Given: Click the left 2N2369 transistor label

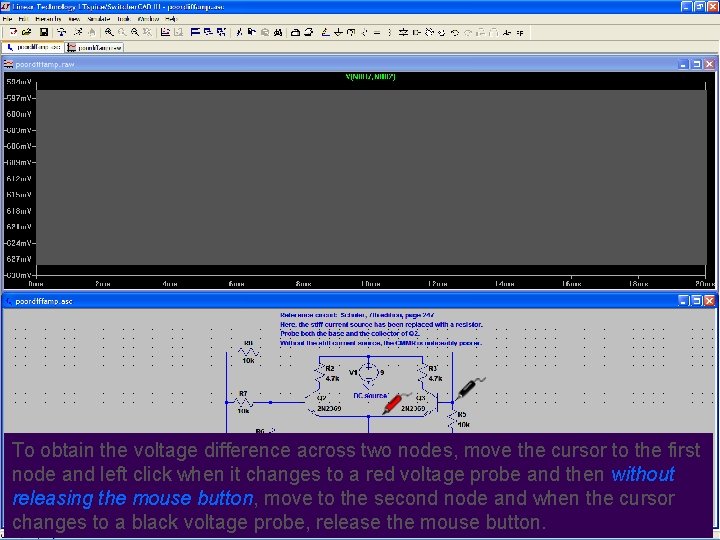Looking at the screenshot, I should [329, 408].
